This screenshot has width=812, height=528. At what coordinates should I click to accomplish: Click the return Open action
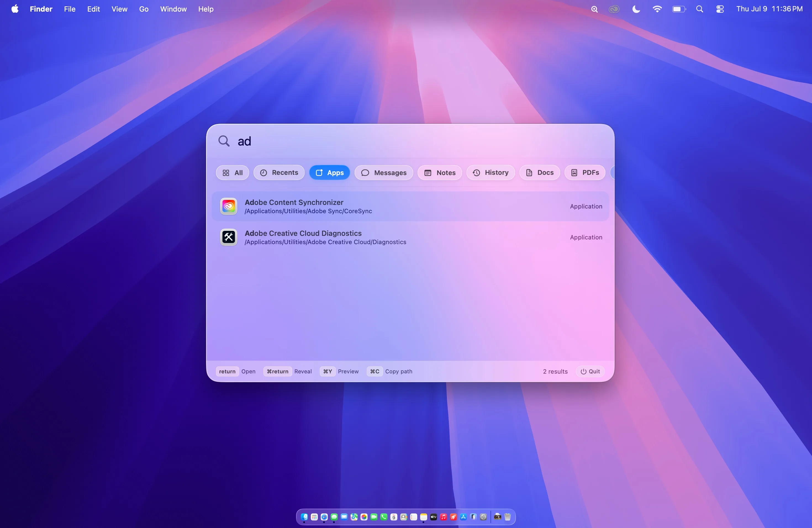(x=236, y=371)
